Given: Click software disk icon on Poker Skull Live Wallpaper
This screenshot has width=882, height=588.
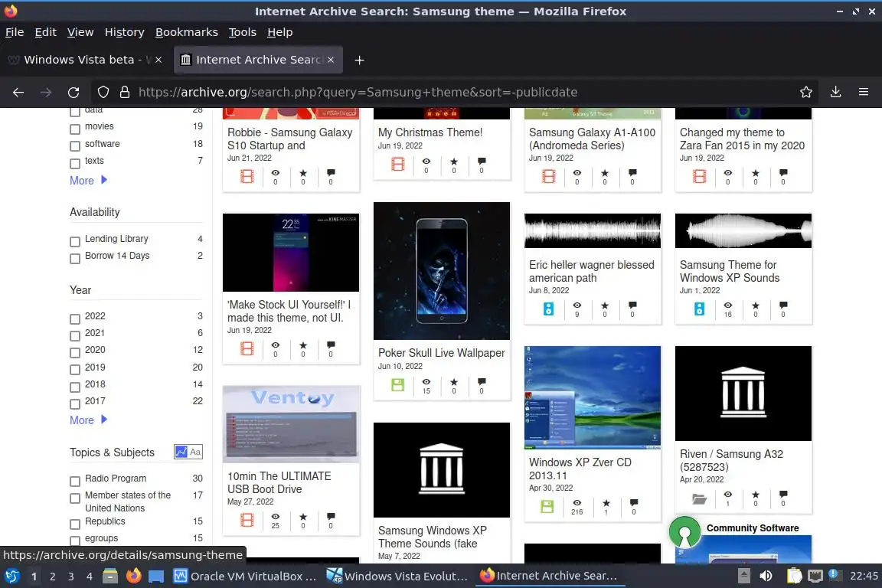Looking at the screenshot, I should 397,385.
